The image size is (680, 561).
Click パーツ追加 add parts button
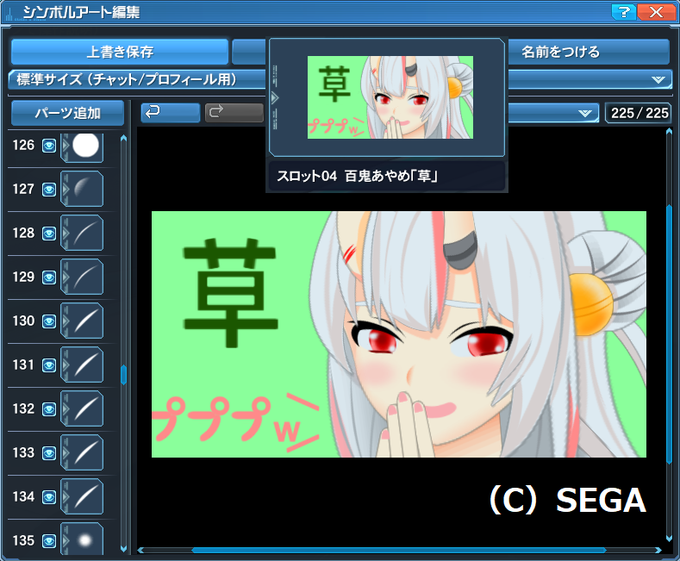(68, 113)
